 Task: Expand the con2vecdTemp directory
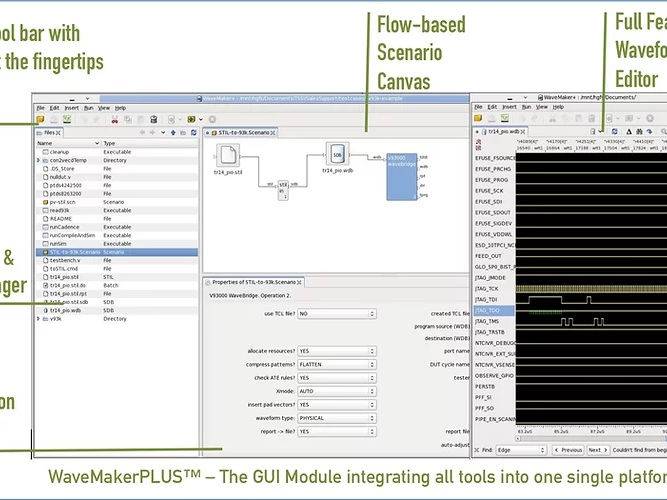pyautogui.click(x=38, y=160)
